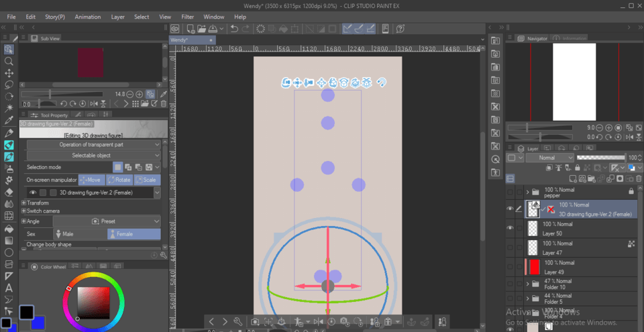Screen dimensions: 644x332
Task: Open the Layer menu
Action: click(x=118, y=17)
